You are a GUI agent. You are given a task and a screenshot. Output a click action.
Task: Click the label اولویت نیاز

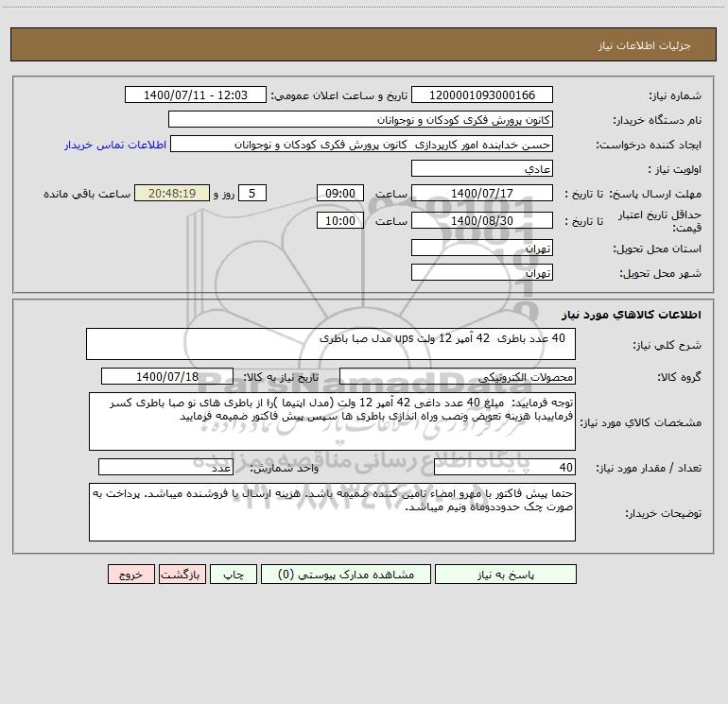[675, 170]
